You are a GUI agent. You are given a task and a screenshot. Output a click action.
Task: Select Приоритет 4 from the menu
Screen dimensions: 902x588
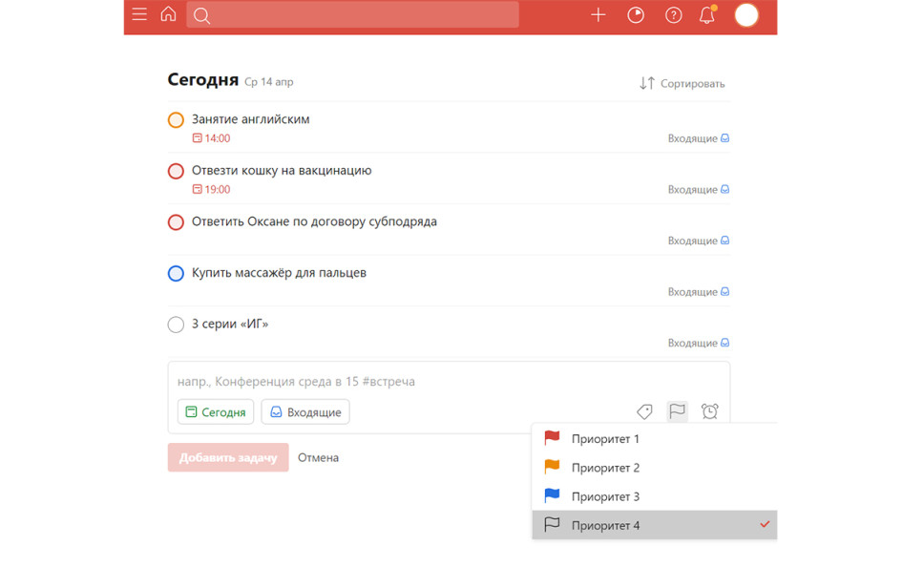[x=655, y=525]
